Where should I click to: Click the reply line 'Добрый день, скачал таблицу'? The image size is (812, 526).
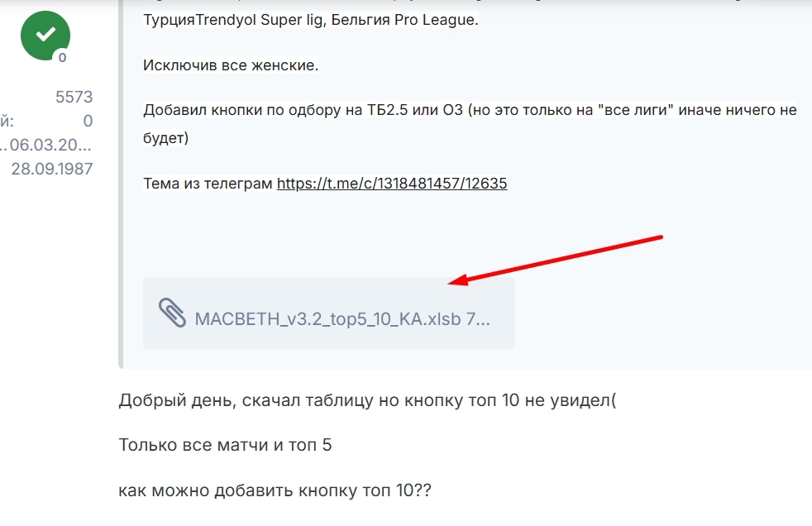pyautogui.click(x=367, y=400)
